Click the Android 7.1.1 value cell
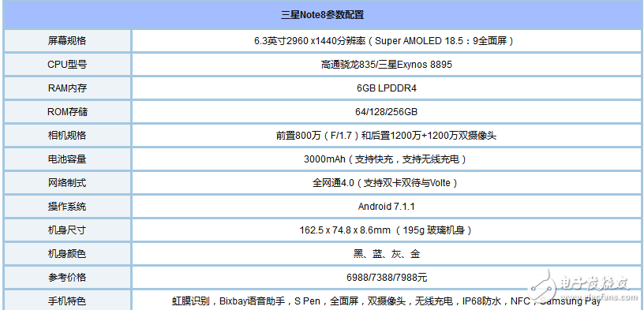Image resolution: width=644 pixels, height=310 pixels. coord(386,207)
